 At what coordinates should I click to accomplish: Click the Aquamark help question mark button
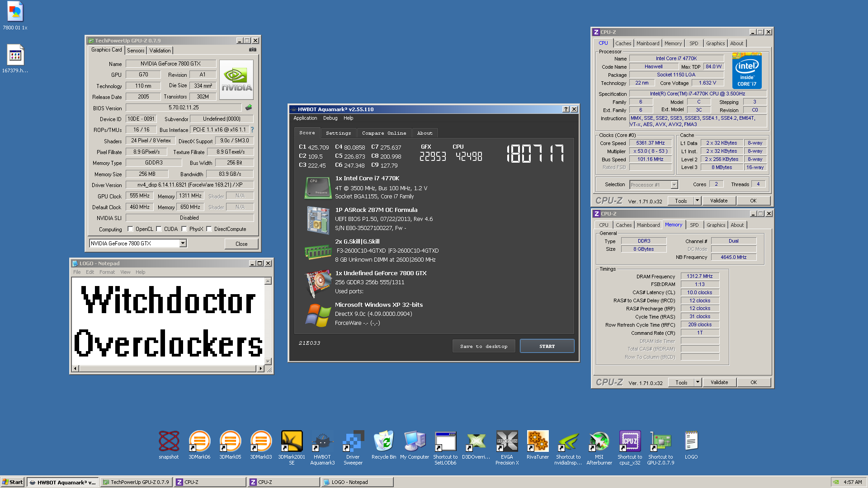pos(566,109)
